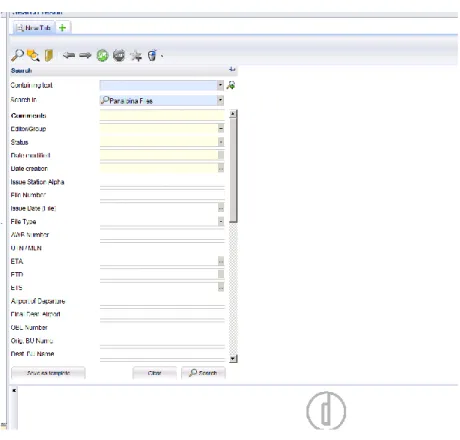Viewport: 460px width, 440px height.
Task: Click the green refresh icon
Action: click(102, 55)
